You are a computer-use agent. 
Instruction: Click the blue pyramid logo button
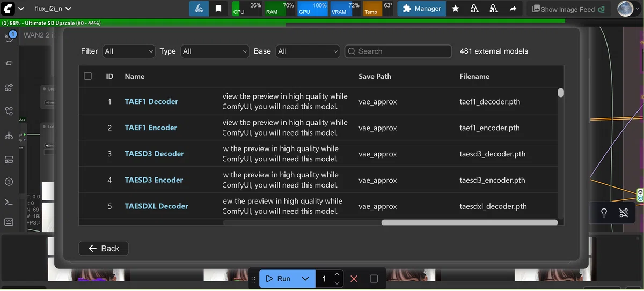coord(199,9)
